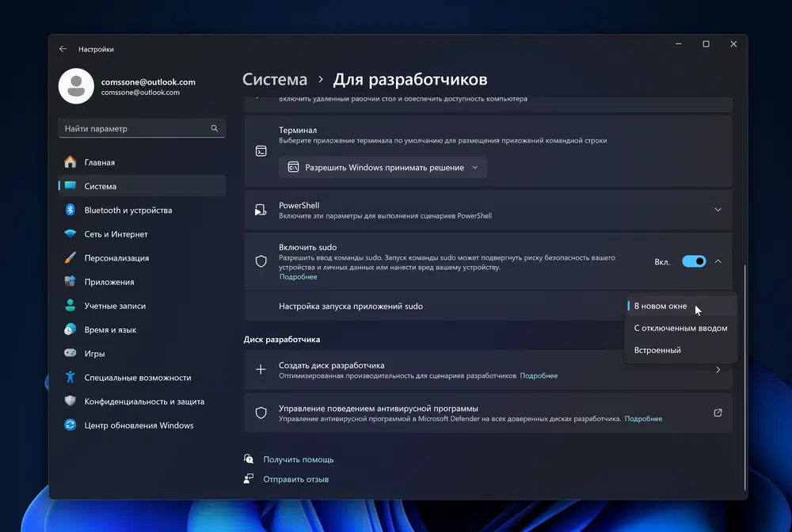792x532 pixels.
Task: Close the Settings window
Action: pos(733,44)
